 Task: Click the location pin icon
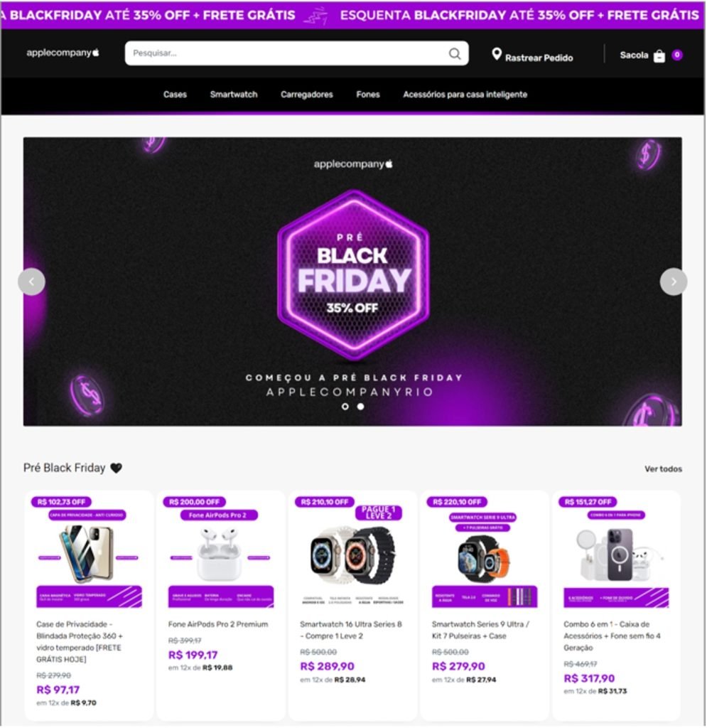(x=497, y=54)
